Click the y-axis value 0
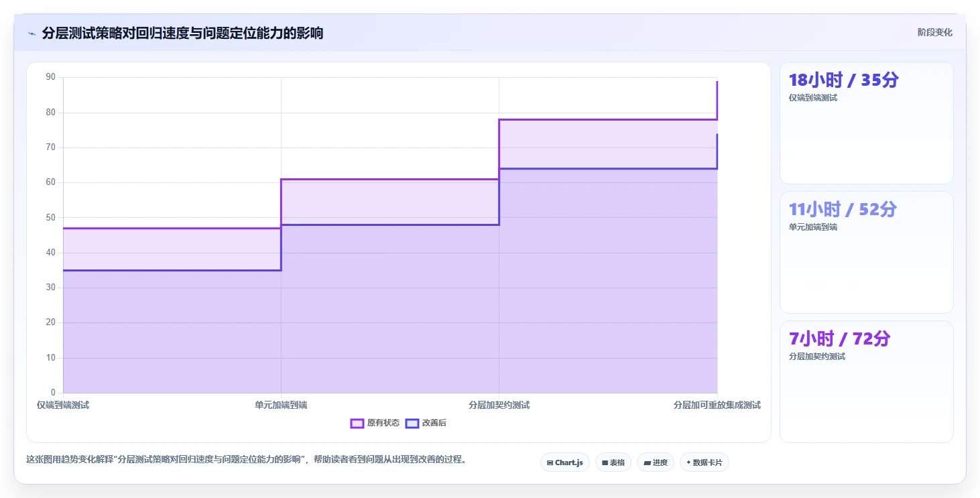980x498 pixels. click(x=53, y=393)
